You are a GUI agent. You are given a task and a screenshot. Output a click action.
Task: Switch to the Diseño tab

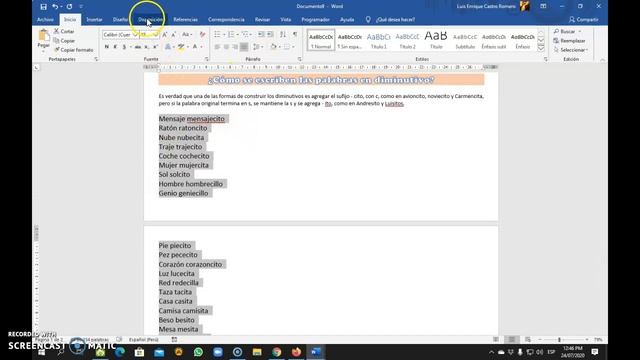click(x=120, y=20)
